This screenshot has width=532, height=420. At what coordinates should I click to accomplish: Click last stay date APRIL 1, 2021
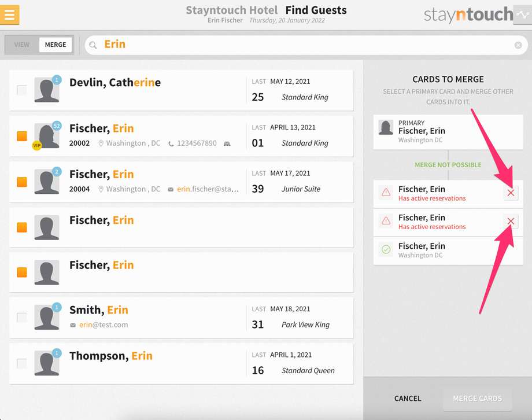tap(291, 355)
